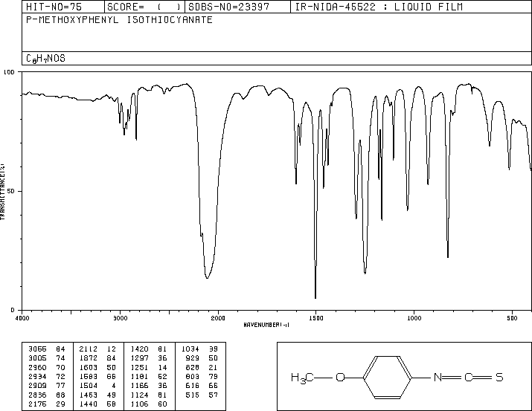Click the oxygen atom O in the structure

pyautogui.click(x=340, y=377)
